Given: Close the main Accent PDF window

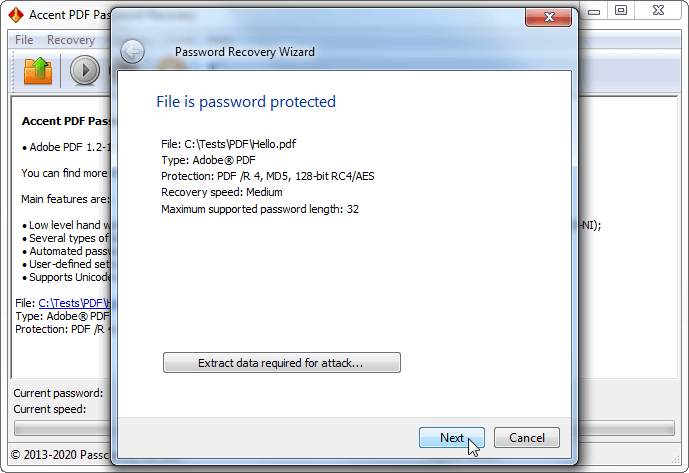Looking at the screenshot, I should (658, 11).
